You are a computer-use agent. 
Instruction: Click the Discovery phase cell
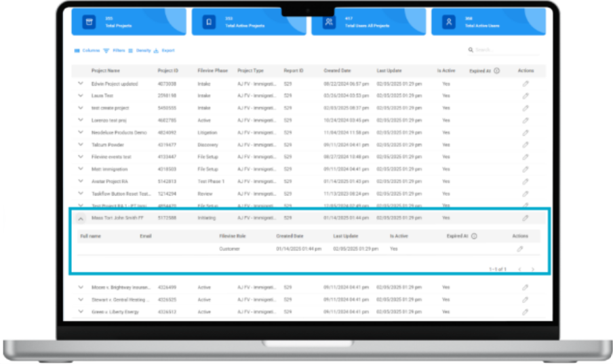click(x=207, y=144)
